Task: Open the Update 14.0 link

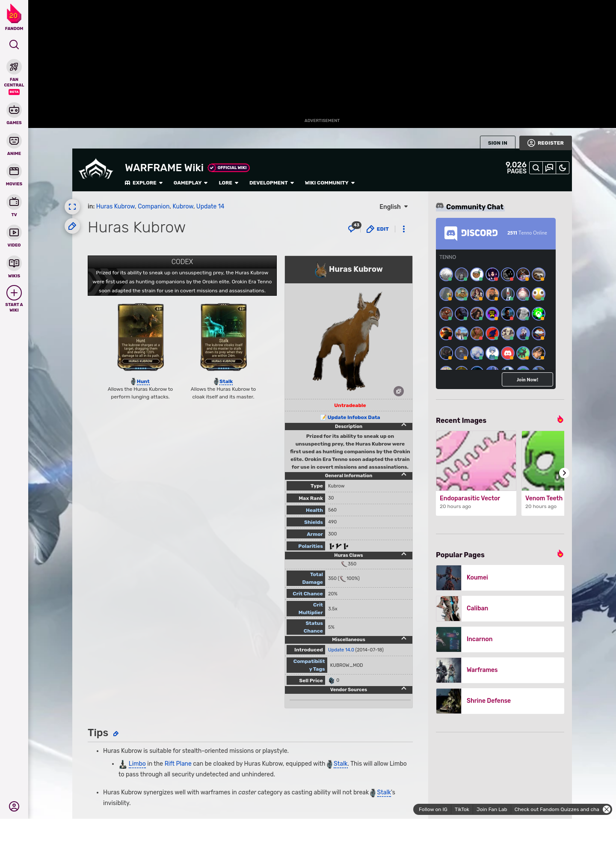Action: click(x=341, y=650)
